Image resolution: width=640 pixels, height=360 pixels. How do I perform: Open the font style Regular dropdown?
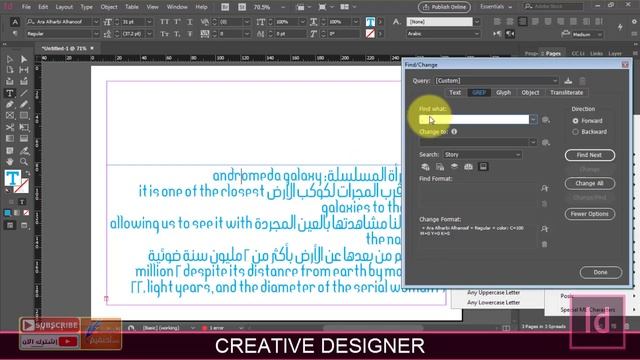click(96, 34)
